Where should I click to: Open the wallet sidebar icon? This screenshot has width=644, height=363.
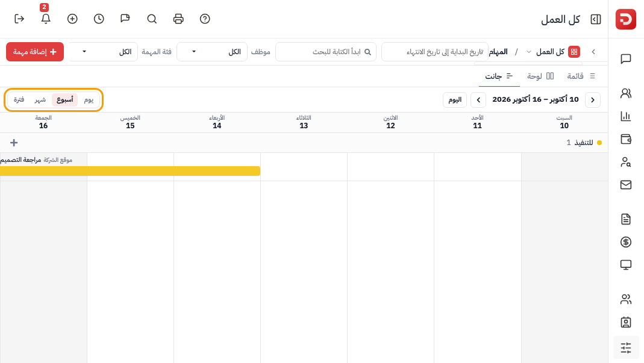[x=626, y=139]
